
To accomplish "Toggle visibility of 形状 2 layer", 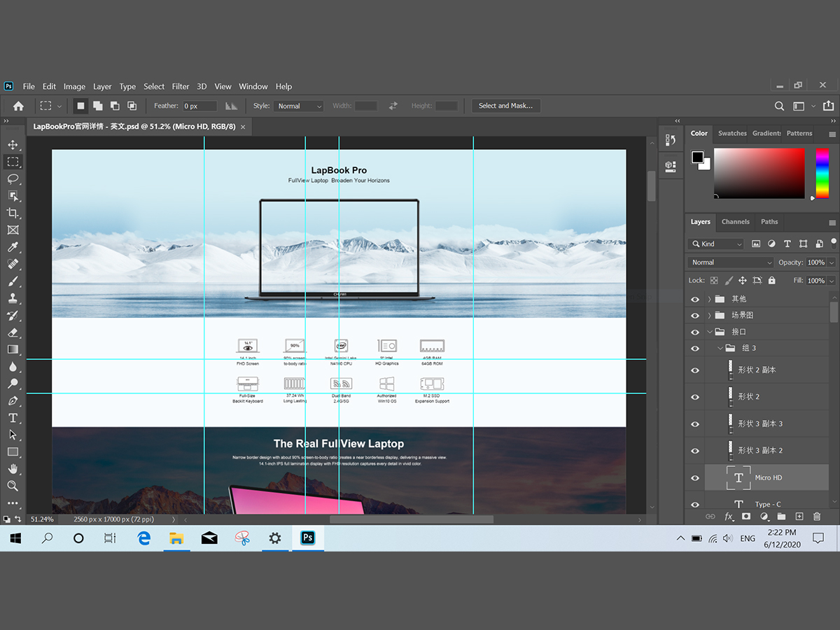I will click(x=695, y=397).
